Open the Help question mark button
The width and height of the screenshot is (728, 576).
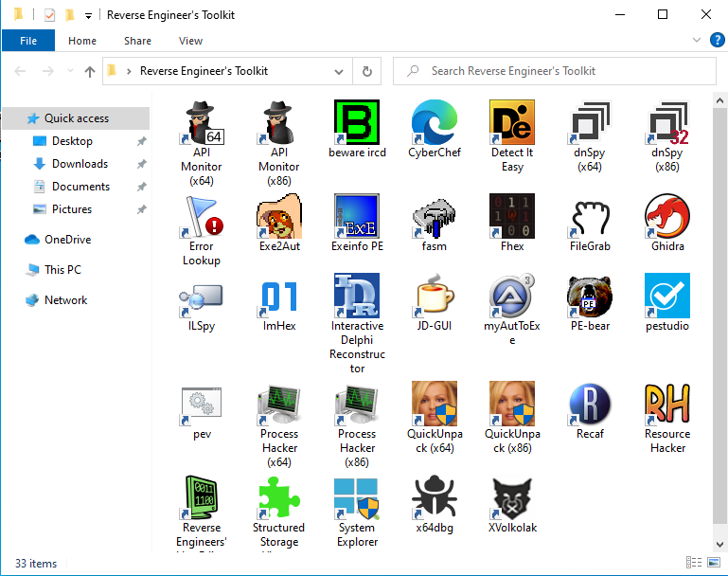pos(718,40)
